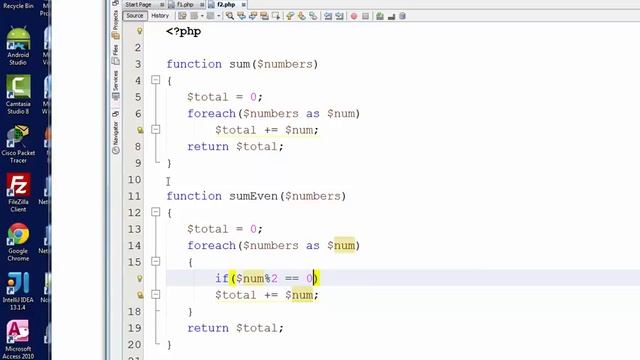Toggle Rectangular Selection mode
Viewport: 640px width, 360px height.
[276, 16]
